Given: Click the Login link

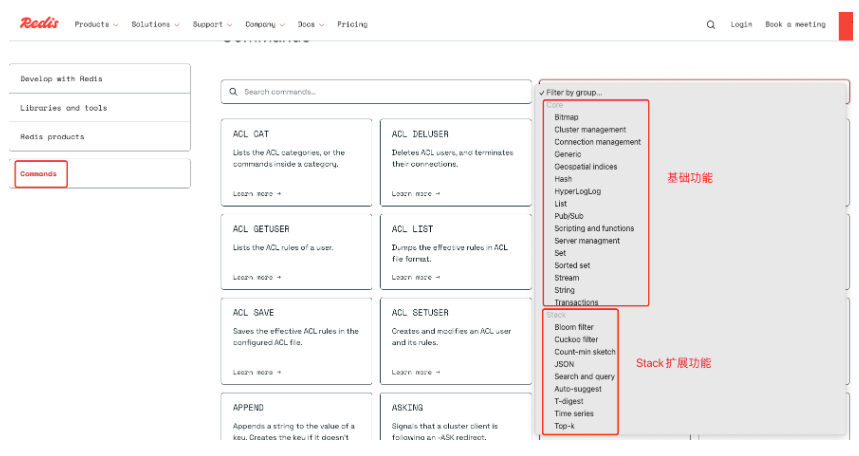Looking at the screenshot, I should (741, 24).
